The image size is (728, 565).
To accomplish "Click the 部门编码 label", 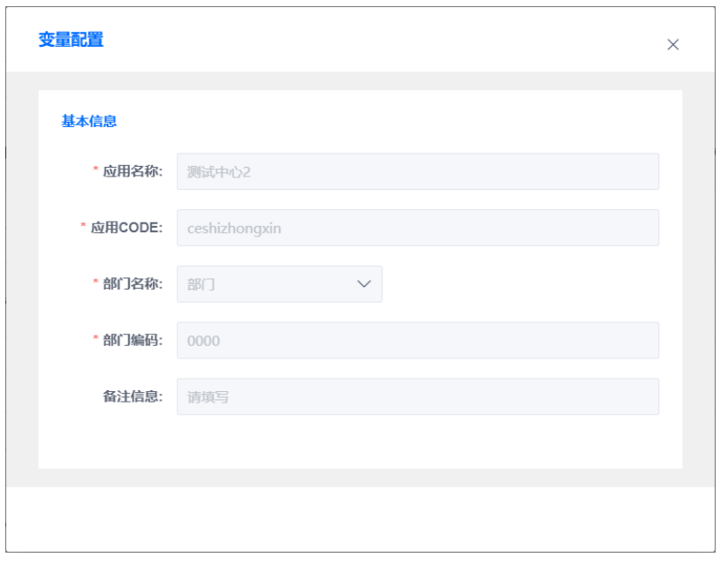I will pyautogui.click(x=133, y=341).
